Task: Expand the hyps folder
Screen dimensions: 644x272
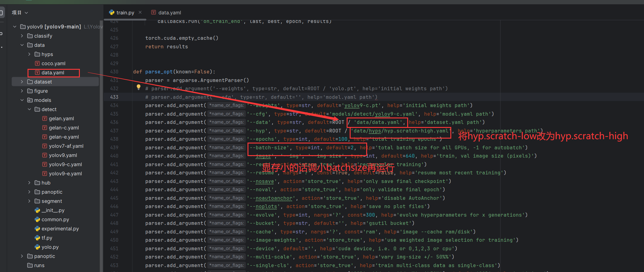Action: click(29, 54)
